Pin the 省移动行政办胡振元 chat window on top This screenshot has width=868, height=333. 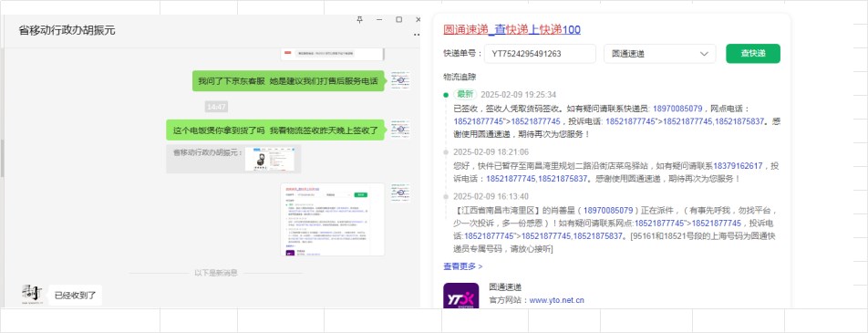[360, 19]
